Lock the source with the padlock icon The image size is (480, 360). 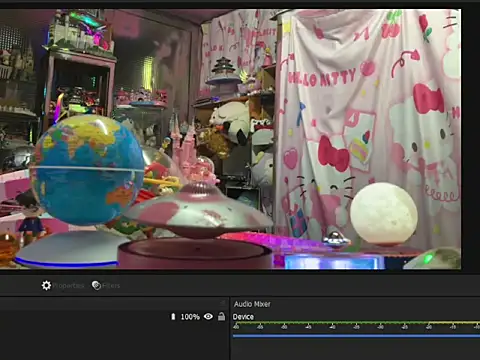tap(221, 316)
